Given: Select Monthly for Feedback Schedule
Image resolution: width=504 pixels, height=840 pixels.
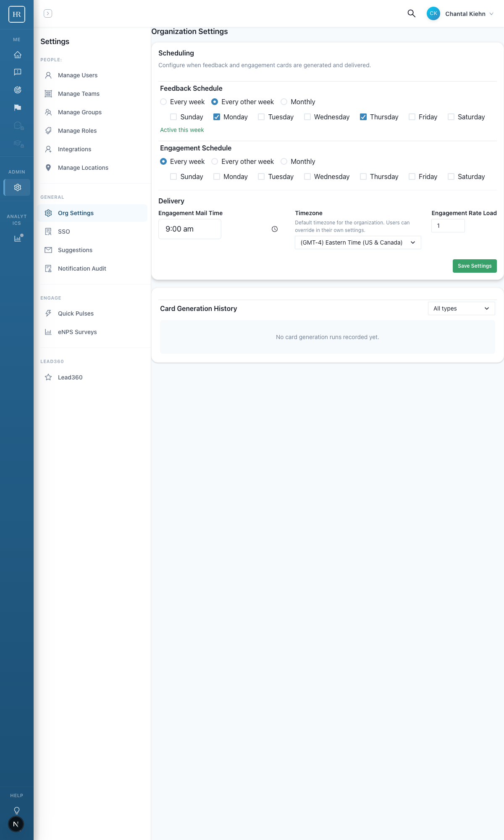Looking at the screenshot, I should [284, 102].
